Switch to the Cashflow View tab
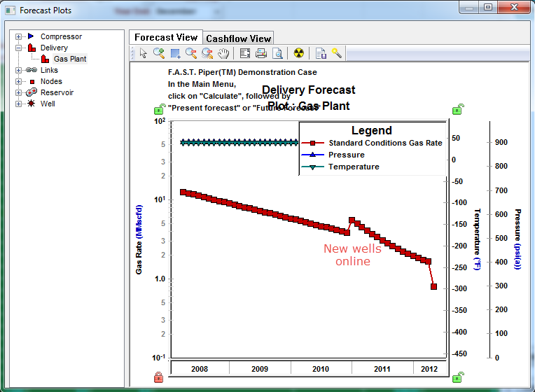This screenshot has width=535, height=392. coord(238,38)
